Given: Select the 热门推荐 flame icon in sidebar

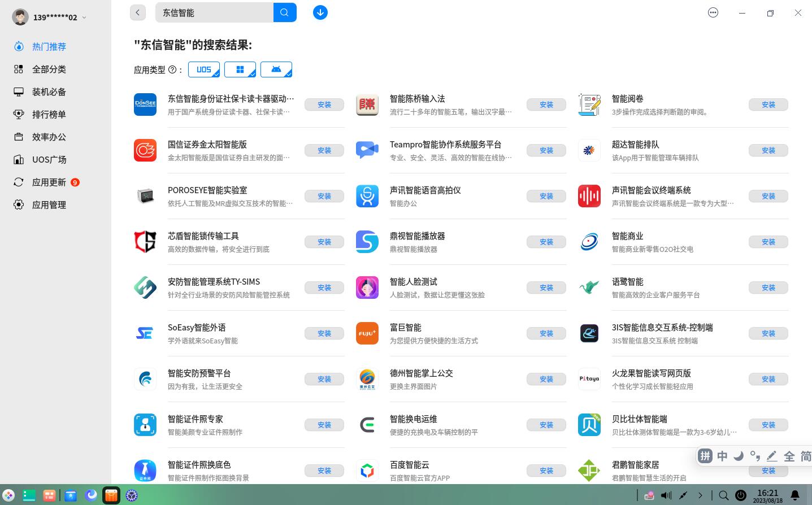Looking at the screenshot, I should pos(19,46).
